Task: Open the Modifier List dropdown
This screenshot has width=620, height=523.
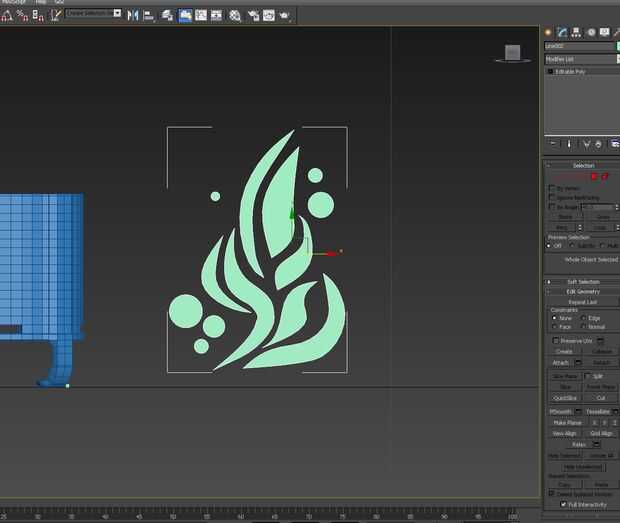Action: point(580,60)
